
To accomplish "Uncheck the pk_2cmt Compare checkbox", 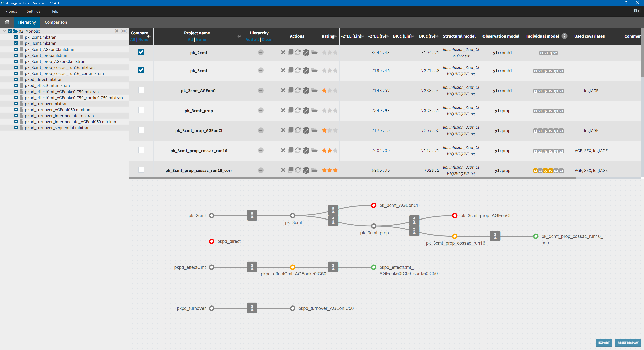I will pos(141,52).
